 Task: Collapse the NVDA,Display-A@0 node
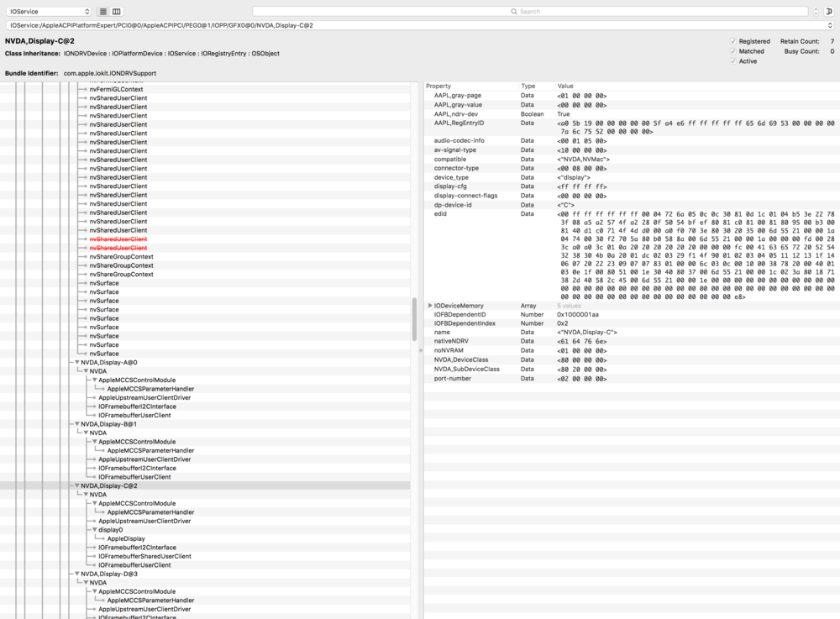76,363
